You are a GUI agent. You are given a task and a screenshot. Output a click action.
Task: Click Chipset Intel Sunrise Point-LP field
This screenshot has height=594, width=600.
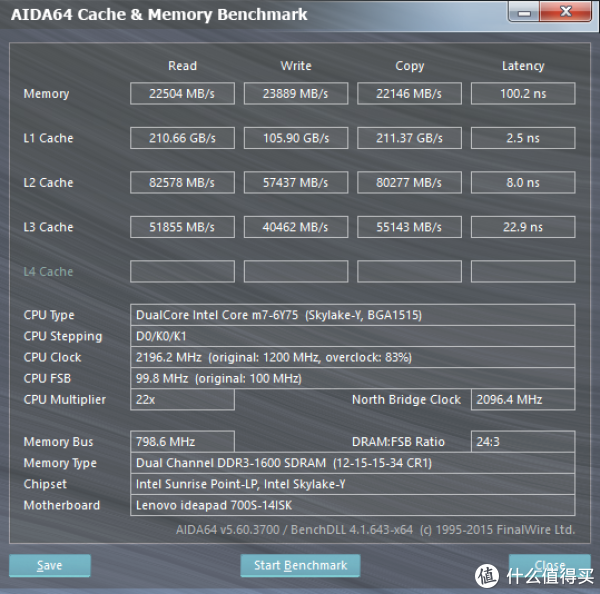click(x=352, y=484)
